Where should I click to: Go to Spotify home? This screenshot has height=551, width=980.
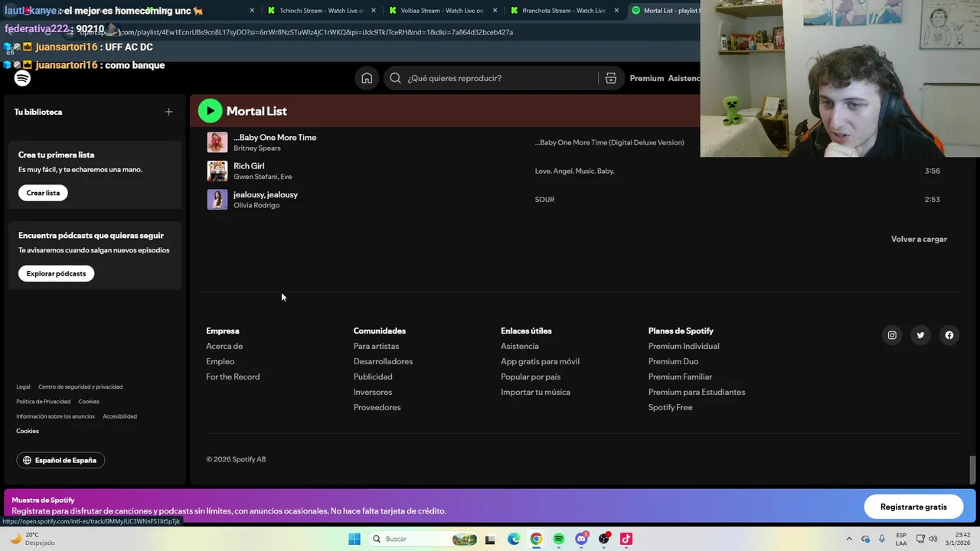coord(367,78)
